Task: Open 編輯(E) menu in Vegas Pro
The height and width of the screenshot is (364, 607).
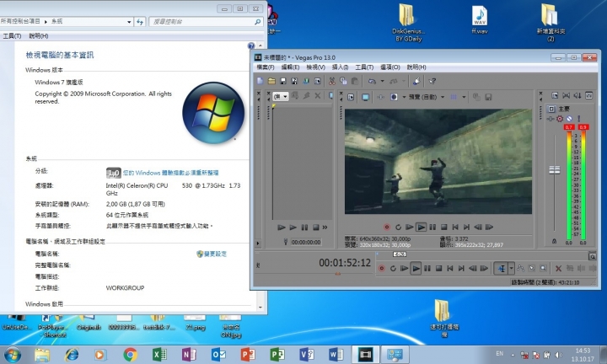Action: click(x=290, y=67)
